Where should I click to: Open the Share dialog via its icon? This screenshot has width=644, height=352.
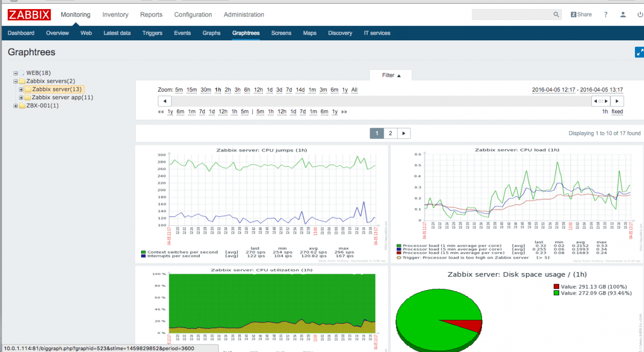581,14
